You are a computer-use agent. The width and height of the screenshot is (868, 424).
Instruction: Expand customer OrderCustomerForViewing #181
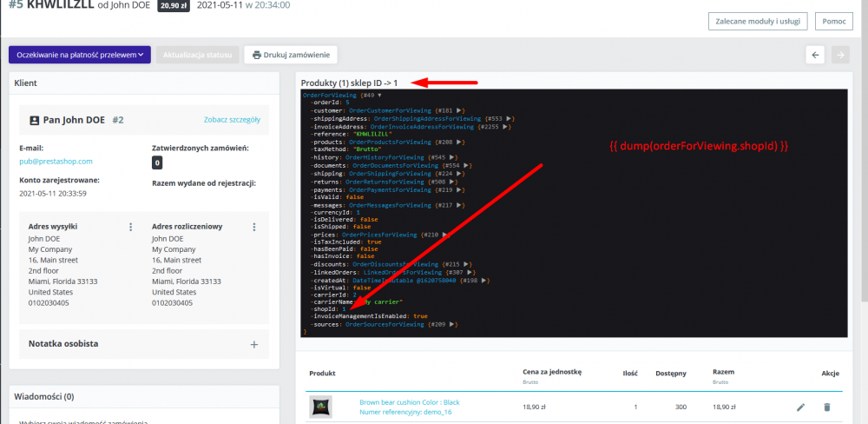[460, 111]
